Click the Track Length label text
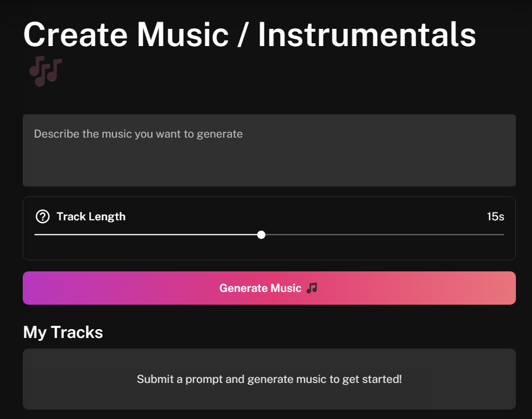 point(91,216)
